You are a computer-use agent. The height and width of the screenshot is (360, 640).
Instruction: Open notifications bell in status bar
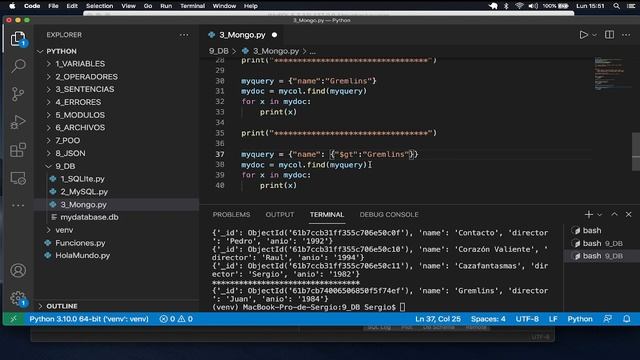tap(627, 319)
